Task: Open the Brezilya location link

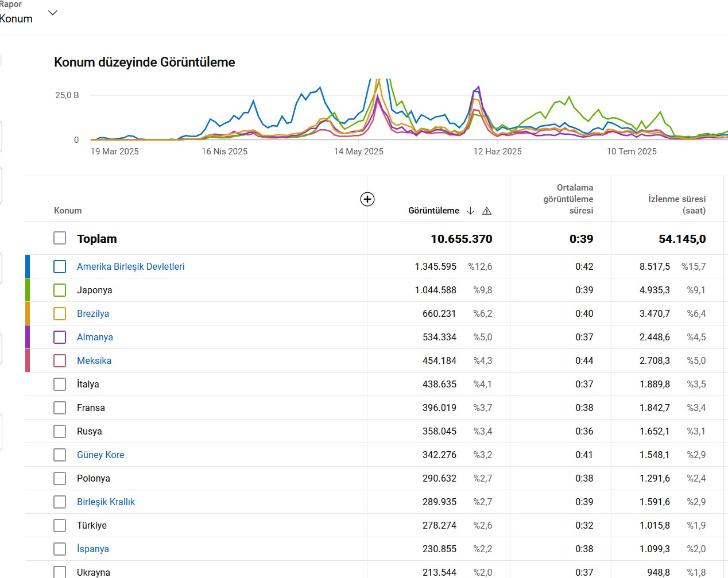Action: (93, 313)
